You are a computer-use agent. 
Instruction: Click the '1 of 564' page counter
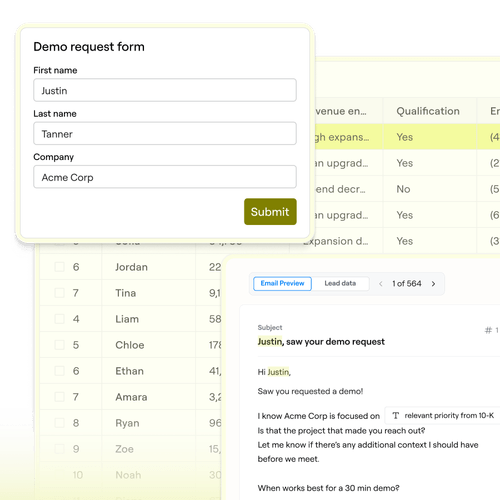pyautogui.click(x=407, y=284)
